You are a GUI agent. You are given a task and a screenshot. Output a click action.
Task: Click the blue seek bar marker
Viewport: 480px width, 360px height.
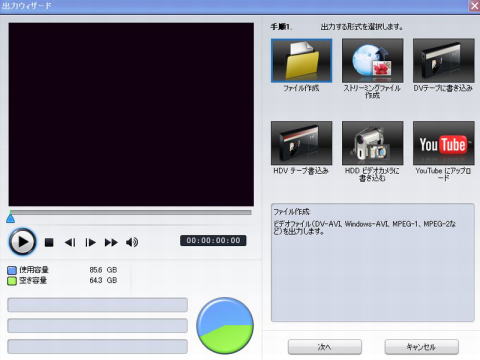coord(11,218)
